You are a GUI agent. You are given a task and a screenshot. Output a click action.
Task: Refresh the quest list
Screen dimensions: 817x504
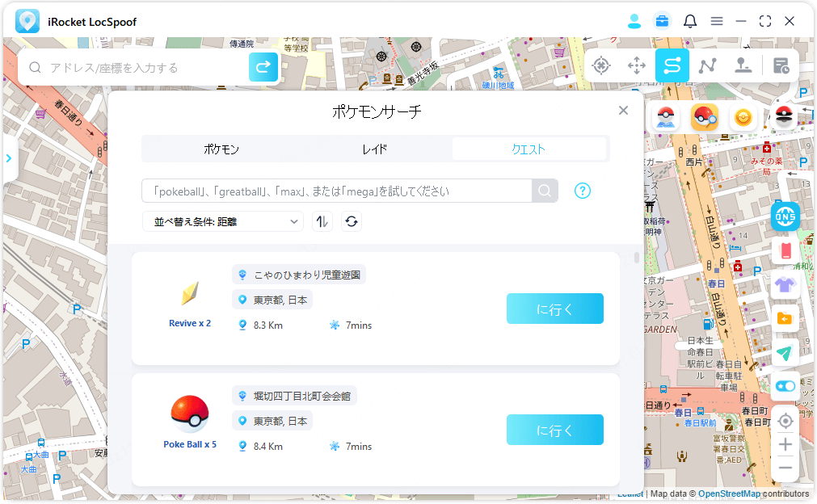point(352,222)
